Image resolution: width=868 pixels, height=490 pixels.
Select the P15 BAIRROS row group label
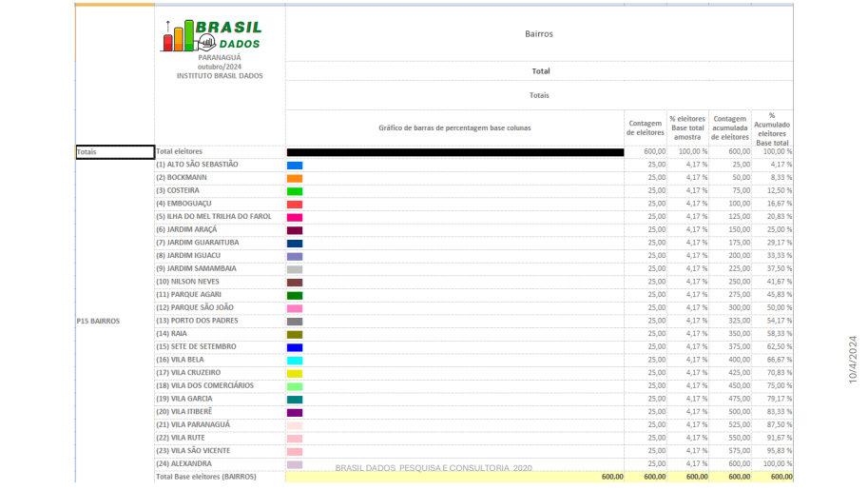98,322
